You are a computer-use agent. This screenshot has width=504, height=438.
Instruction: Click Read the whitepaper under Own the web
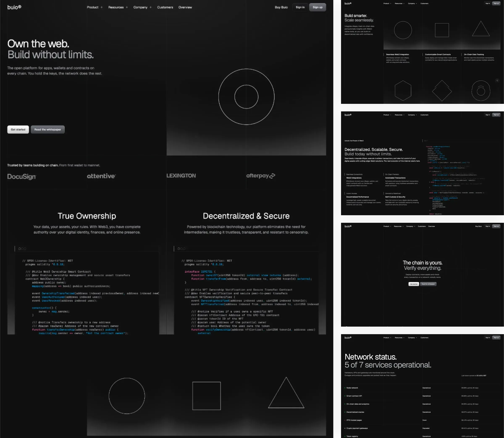click(48, 130)
